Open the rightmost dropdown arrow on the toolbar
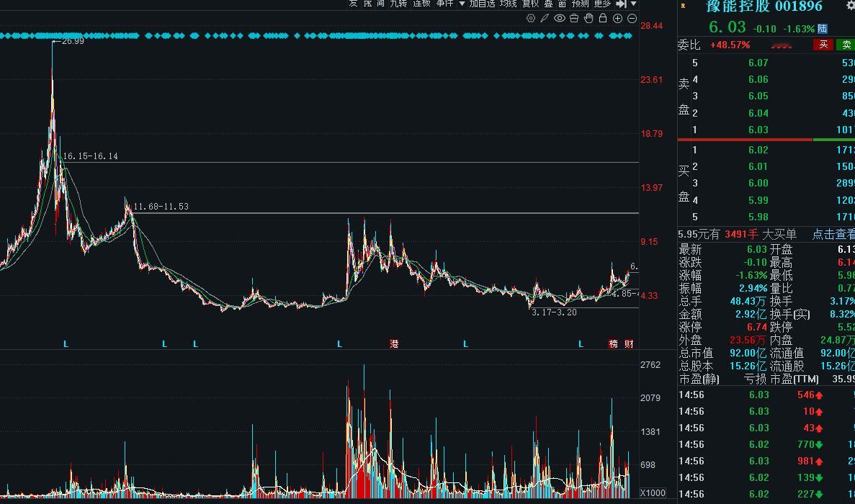Screen dimensions: 855x504 [x=633, y=4]
